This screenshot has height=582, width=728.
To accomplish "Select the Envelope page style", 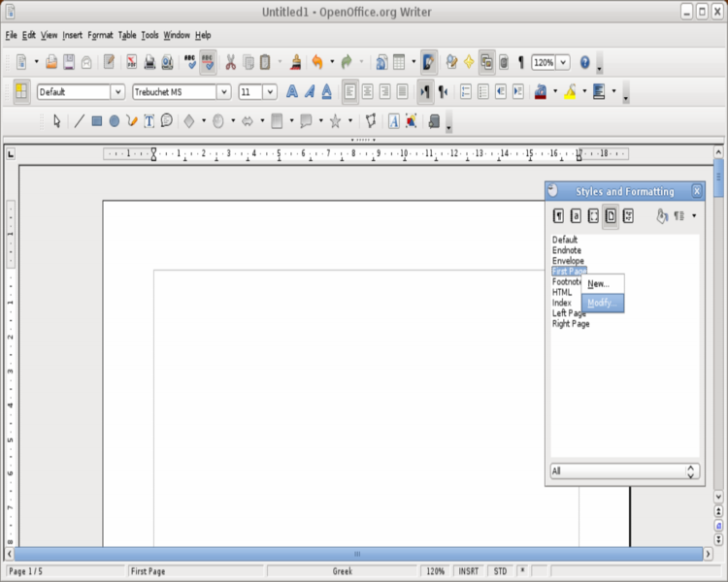I will [568, 261].
